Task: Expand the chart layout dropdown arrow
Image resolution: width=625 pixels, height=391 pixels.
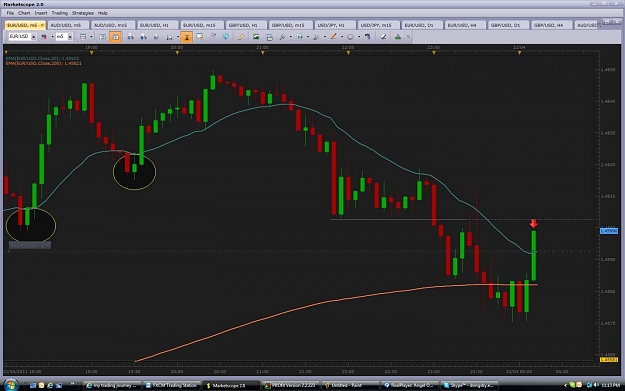Action: (91, 37)
